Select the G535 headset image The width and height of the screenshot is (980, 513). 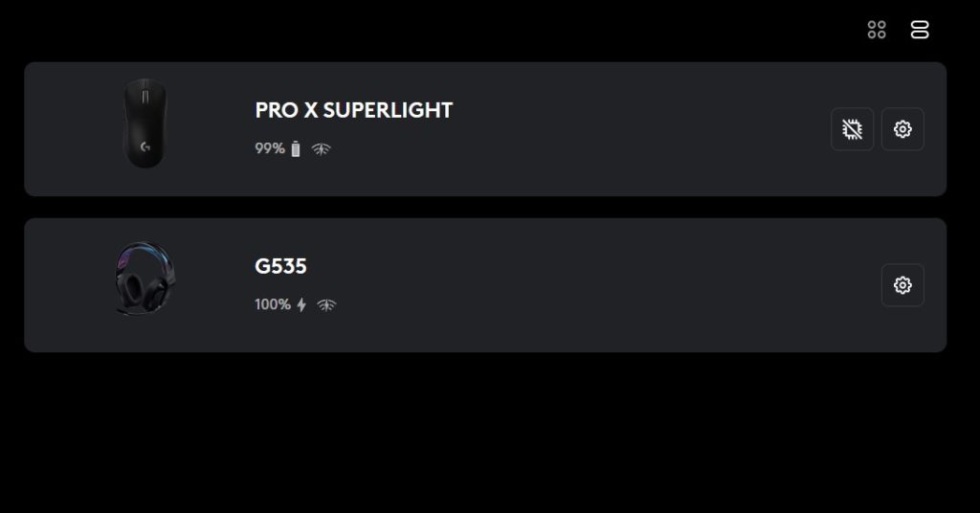pos(145,279)
